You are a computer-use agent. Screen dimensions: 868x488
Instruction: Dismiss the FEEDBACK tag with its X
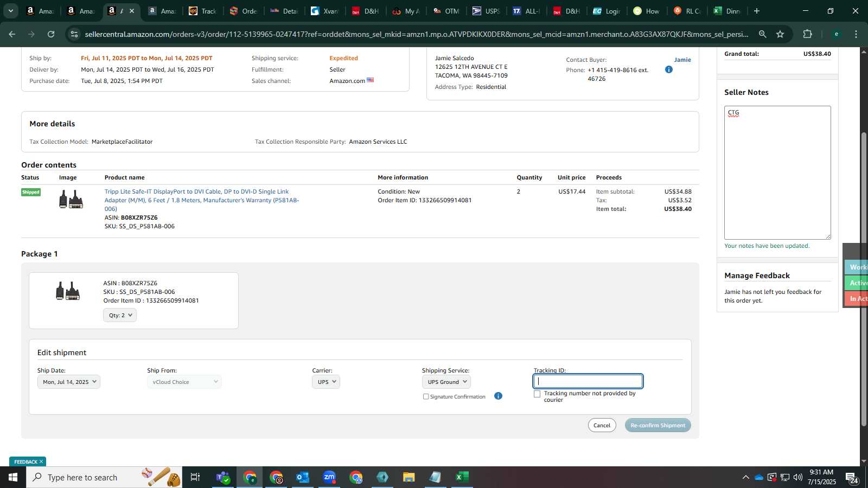point(41,461)
